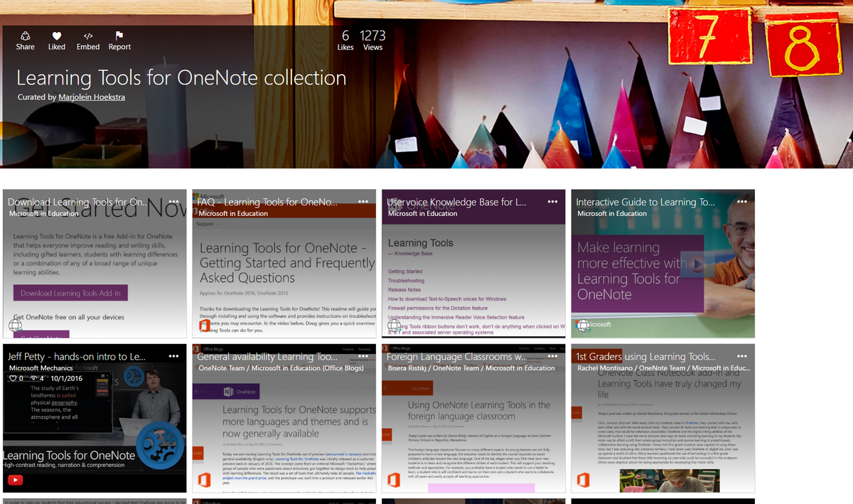Click the Office logo icon on General availability card
Image resolution: width=853 pixels, height=504 pixels.
(205, 481)
